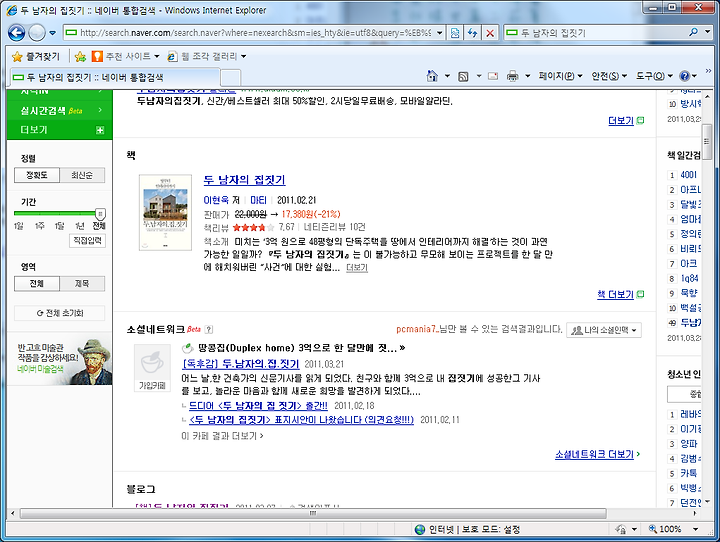Open [독후감] 두.남자의.집.짓기 post link
This screenshot has width=720, height=542.
coord(241,364)
